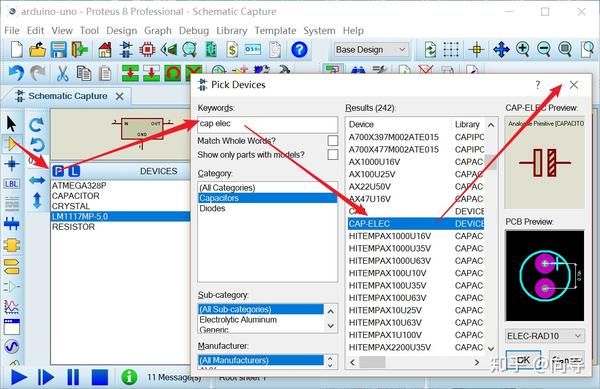Select Diodes category
Image resolution: width=600 pixels, height=389 pixels.
pos(267,208)
